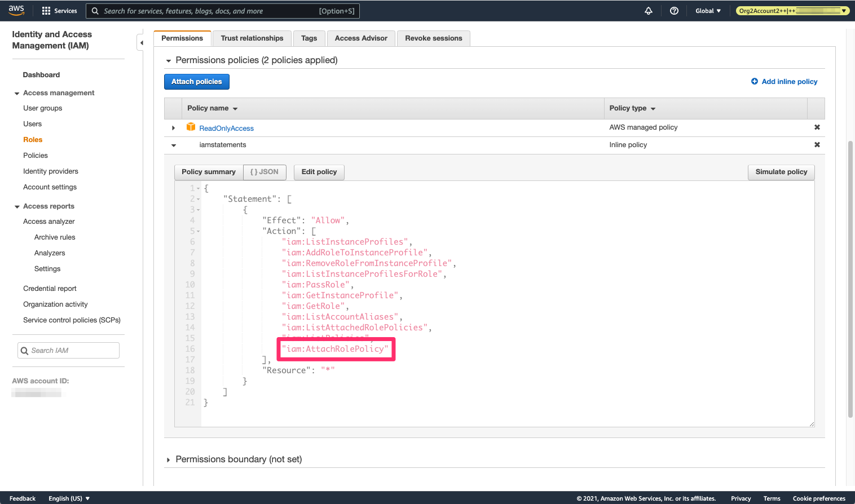
Task: Open the Access Advisor tab
Action: tap(361, 38)
